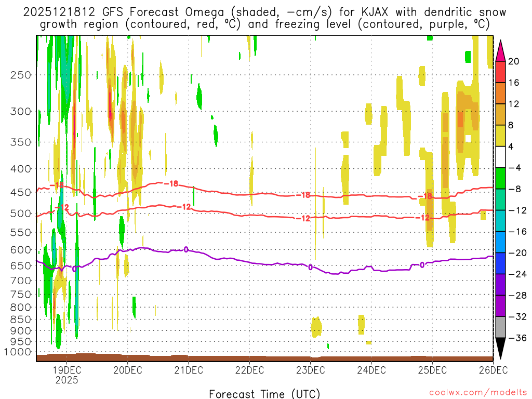The width and height of the screenshot is (532, 399).
Task: Click the 21DEC date label
Action: 189,370
